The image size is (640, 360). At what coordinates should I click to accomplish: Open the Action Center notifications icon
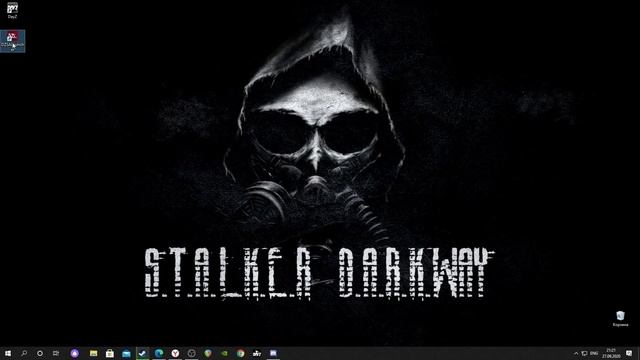tap(629, 353)
